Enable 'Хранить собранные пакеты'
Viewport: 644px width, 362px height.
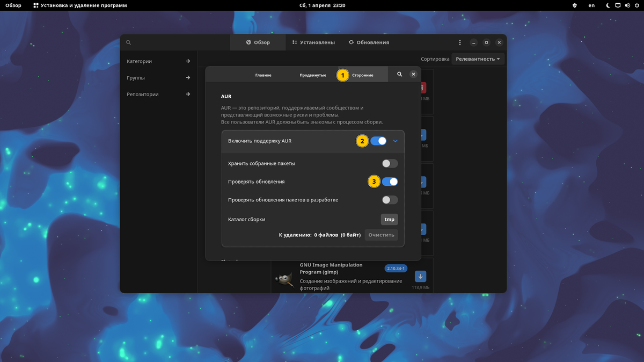pos(390,163)
